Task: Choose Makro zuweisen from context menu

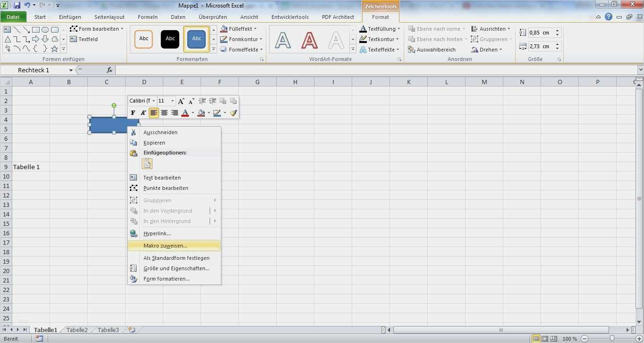Action: (x=165, y=246)
